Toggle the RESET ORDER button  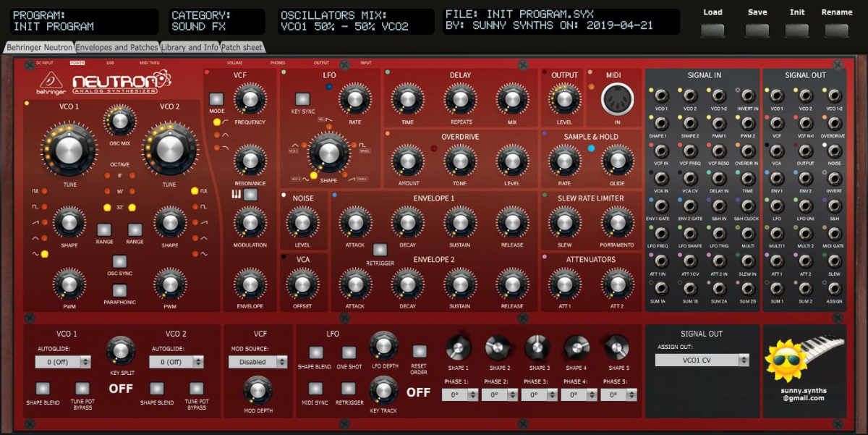coord(420,351)
